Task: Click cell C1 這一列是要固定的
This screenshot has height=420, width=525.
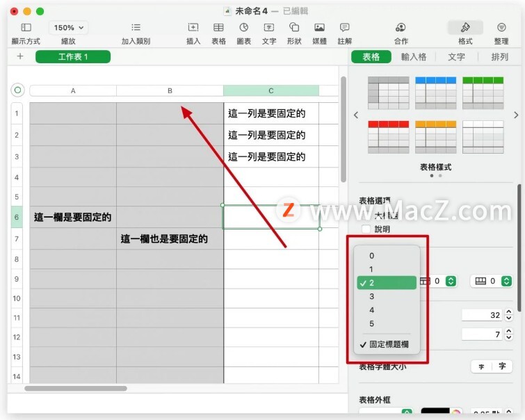Action: [271, 113]
